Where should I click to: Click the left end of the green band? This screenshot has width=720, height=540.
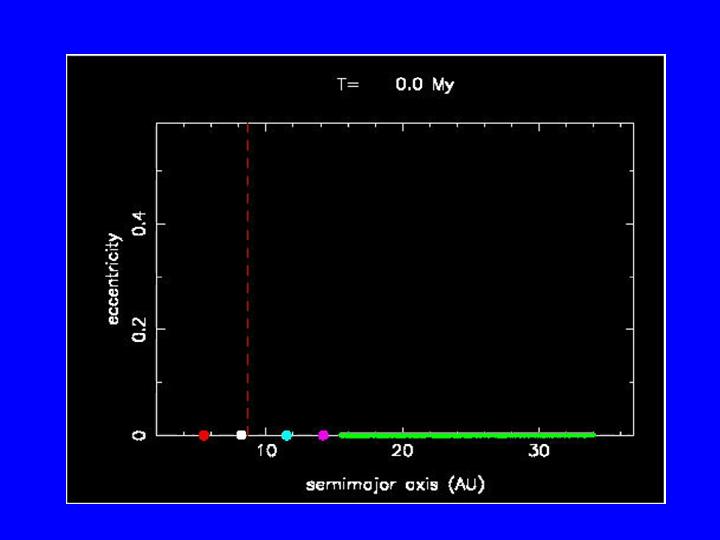point(342,435)
